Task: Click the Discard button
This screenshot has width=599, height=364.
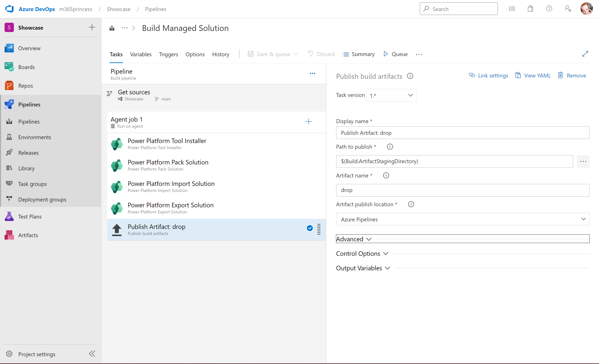Action: (x=321, y=54)
